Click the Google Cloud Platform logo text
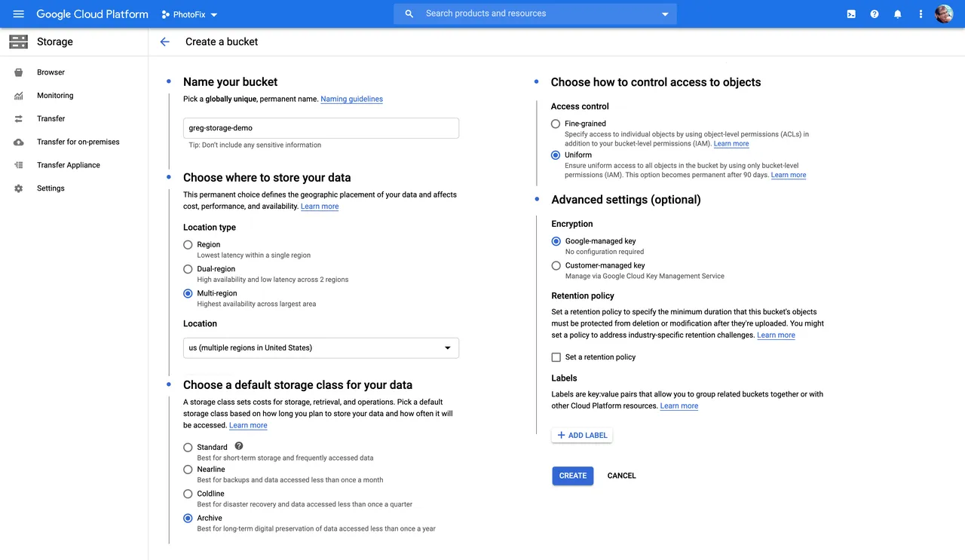The width and height of the screenshot is (965, 560). pos(92,14)
